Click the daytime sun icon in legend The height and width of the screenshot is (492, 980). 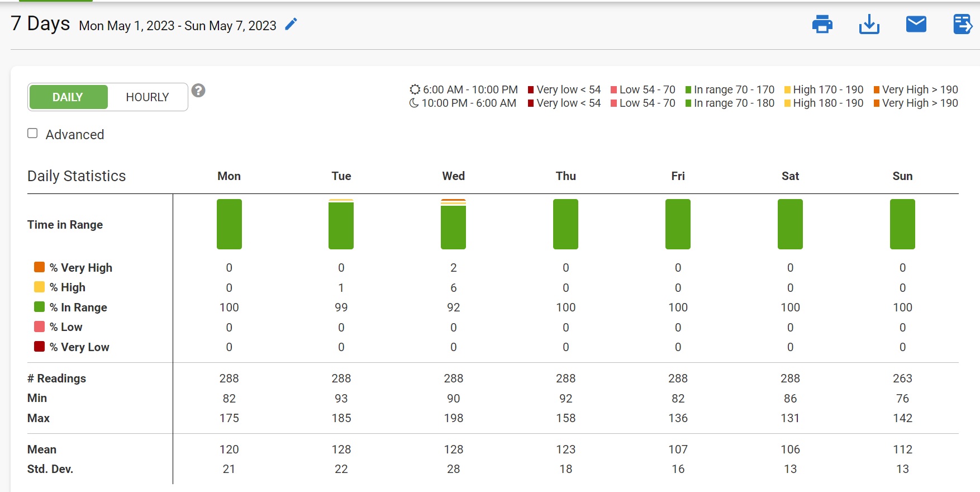pos(415,89)
